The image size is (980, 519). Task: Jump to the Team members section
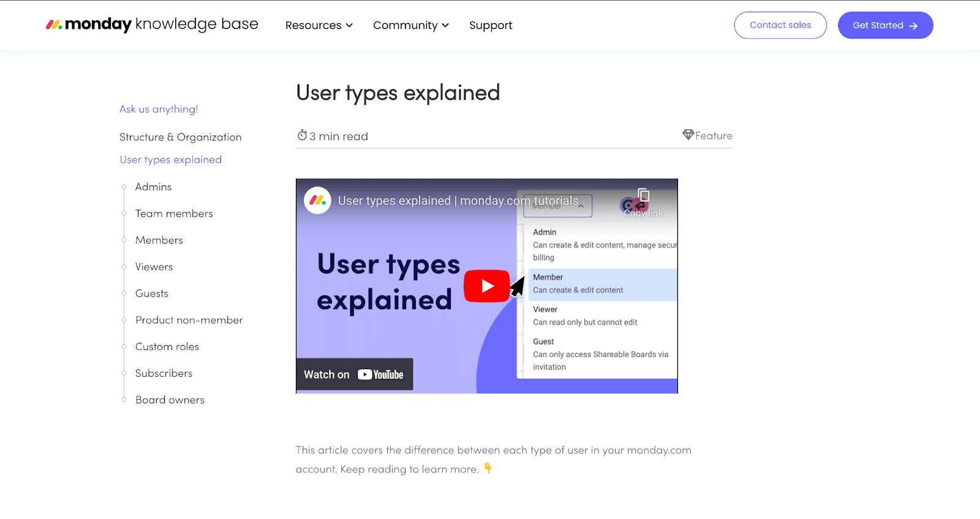174,214
